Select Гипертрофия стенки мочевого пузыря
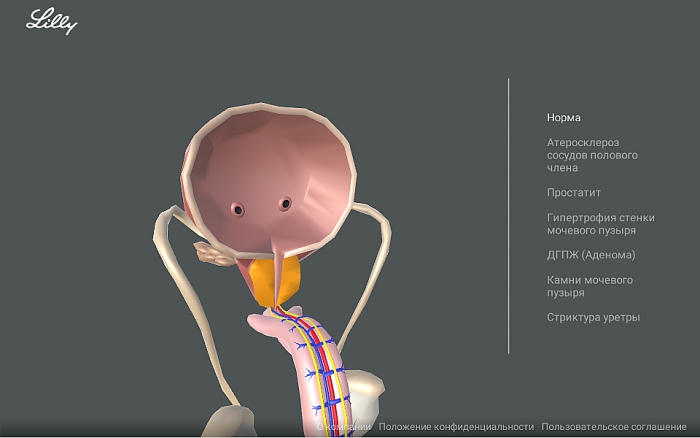 pyautogui.click(x=600, y=224)
